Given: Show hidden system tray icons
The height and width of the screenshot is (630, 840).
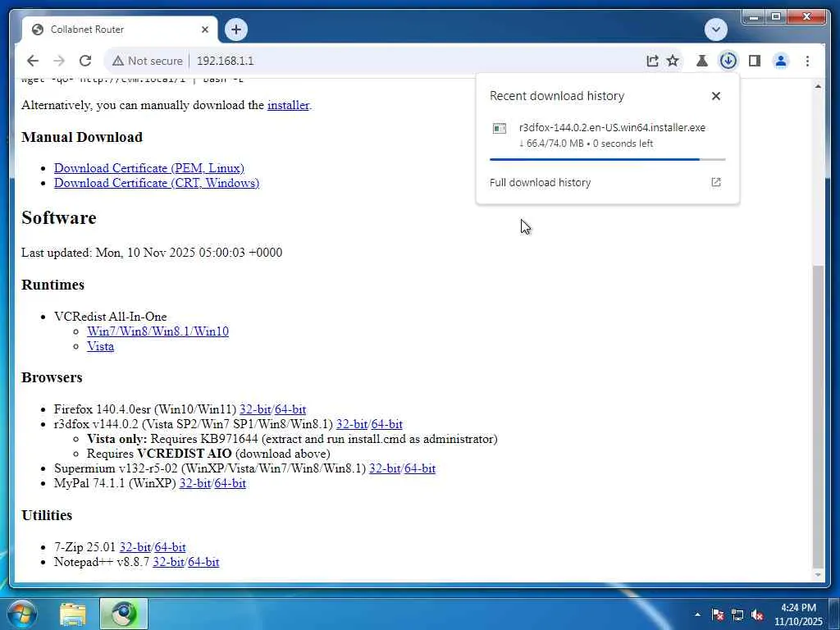Looking at the screenshot, I should point(697,614).
